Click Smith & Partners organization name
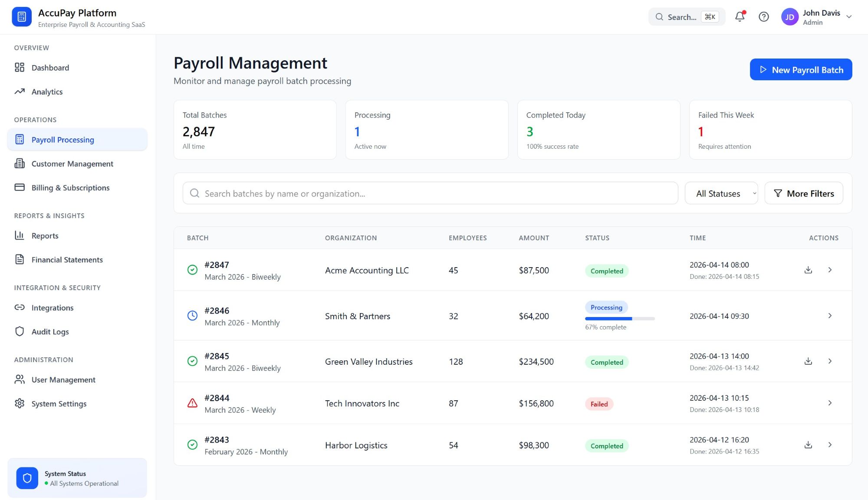868x500 pixels. (358, 316)
